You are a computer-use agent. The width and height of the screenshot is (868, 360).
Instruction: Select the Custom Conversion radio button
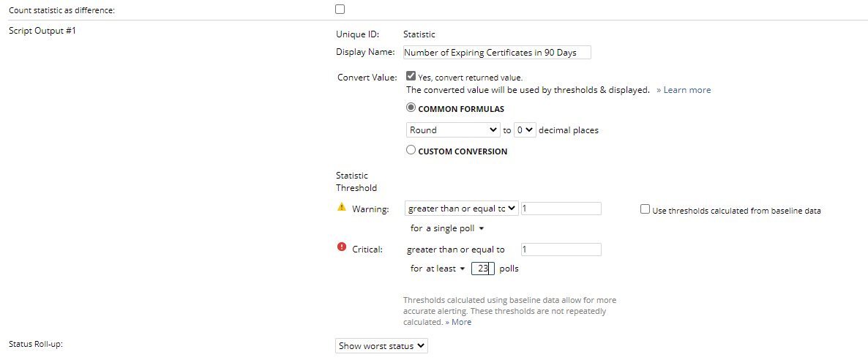[x=411, y=150]
